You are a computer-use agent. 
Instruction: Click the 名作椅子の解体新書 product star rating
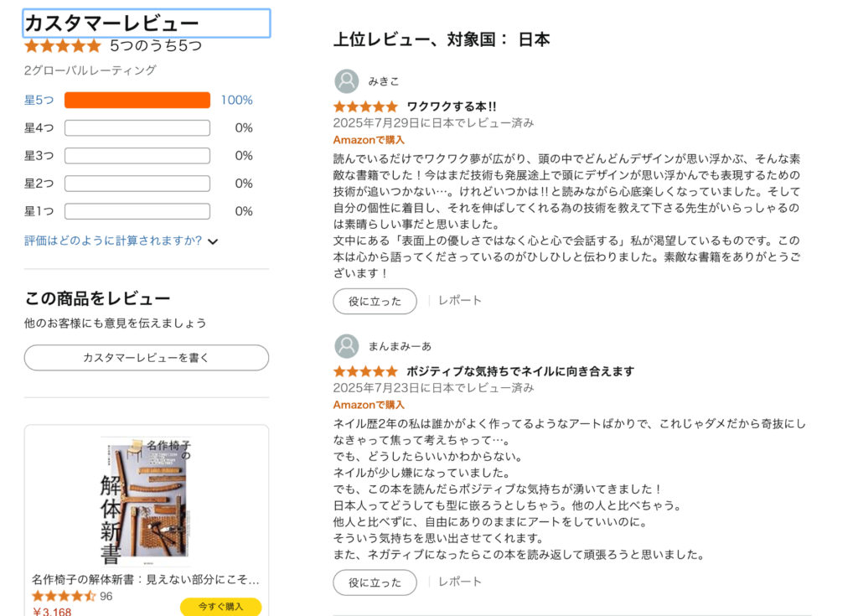coord(64,597)
